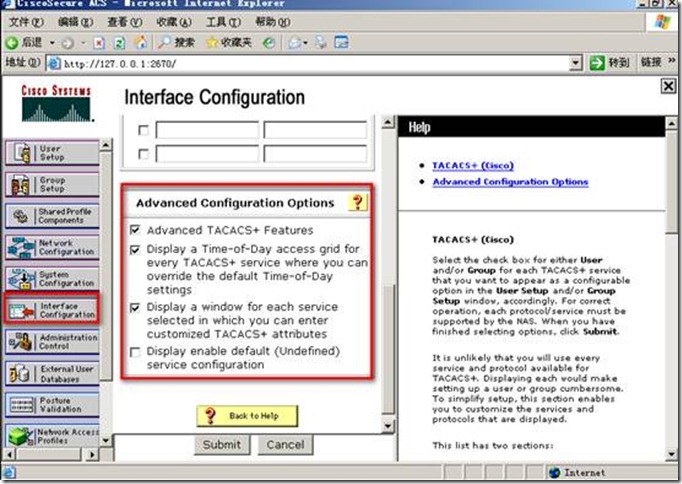Go to Network Configuration
This screenshot has width=682, height=484.
point(52,247)
